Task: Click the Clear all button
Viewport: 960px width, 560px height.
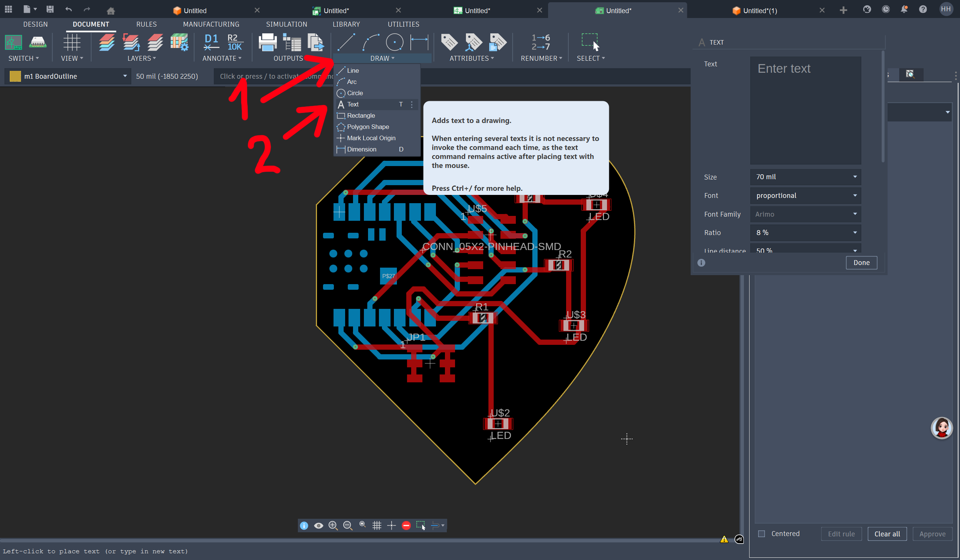Action: click(x=887, y=534)
